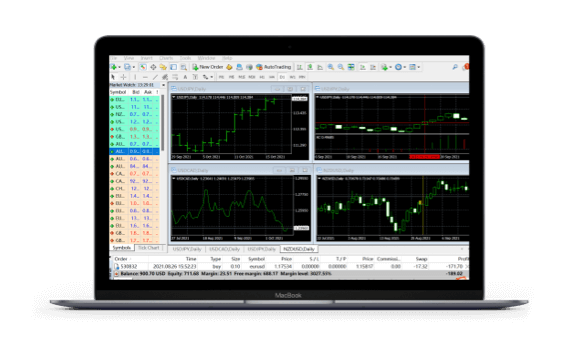The image size is (572, 360).
Task: Select the D1 timeframe button
Action: 282,77
